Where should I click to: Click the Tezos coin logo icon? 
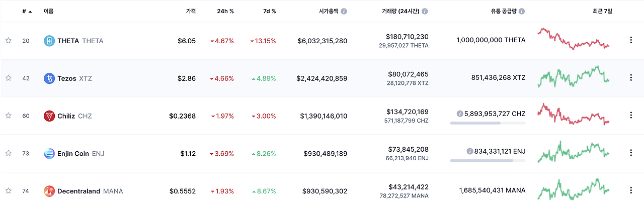pyautogui.click(x=49, y=78)
